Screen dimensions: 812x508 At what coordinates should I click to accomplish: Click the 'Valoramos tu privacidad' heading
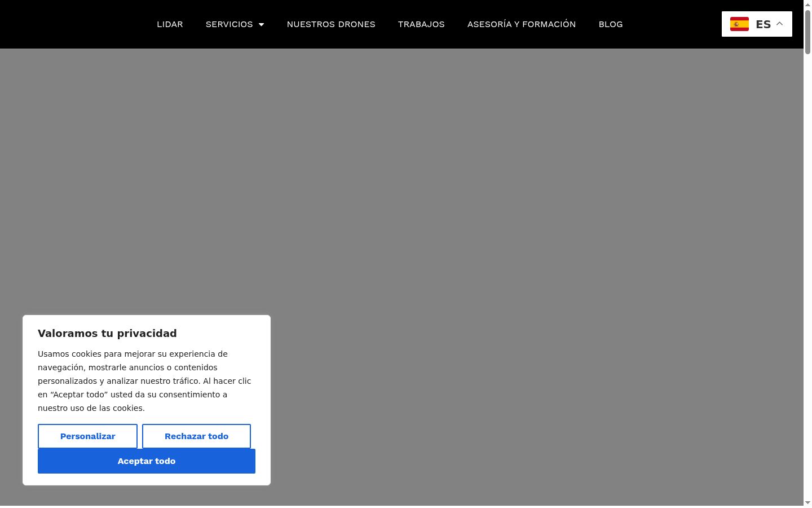(107, 334)
